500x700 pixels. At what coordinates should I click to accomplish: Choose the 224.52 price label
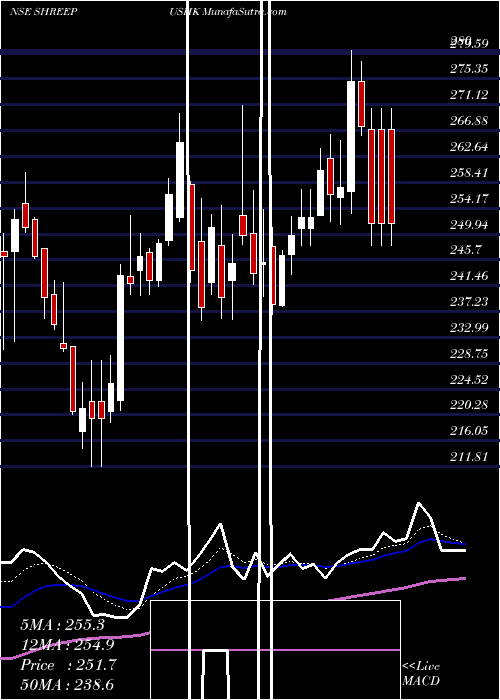click(469, 379)
